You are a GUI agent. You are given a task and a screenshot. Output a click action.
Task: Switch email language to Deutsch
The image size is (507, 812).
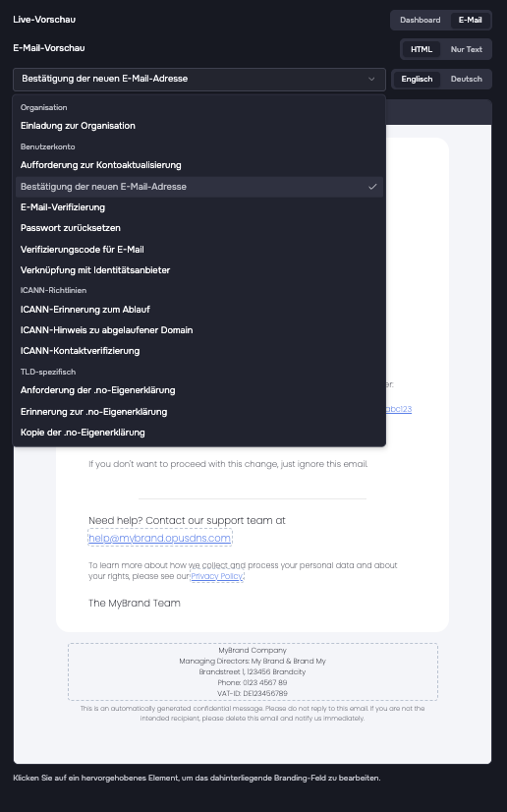coord(466,80)
